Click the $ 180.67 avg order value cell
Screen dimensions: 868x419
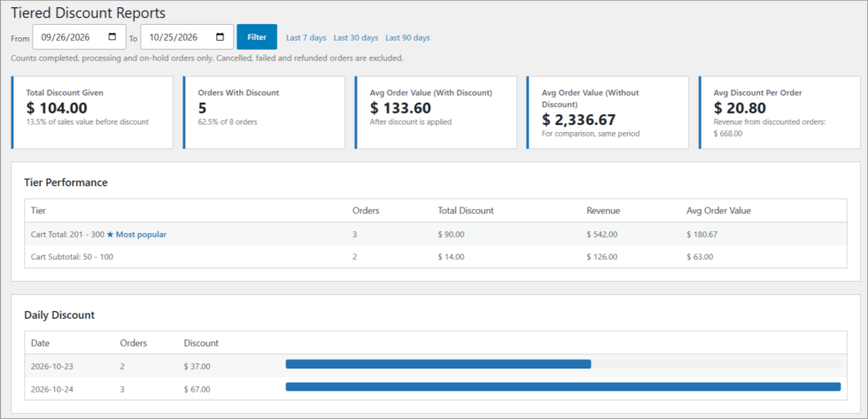point(701,235)
